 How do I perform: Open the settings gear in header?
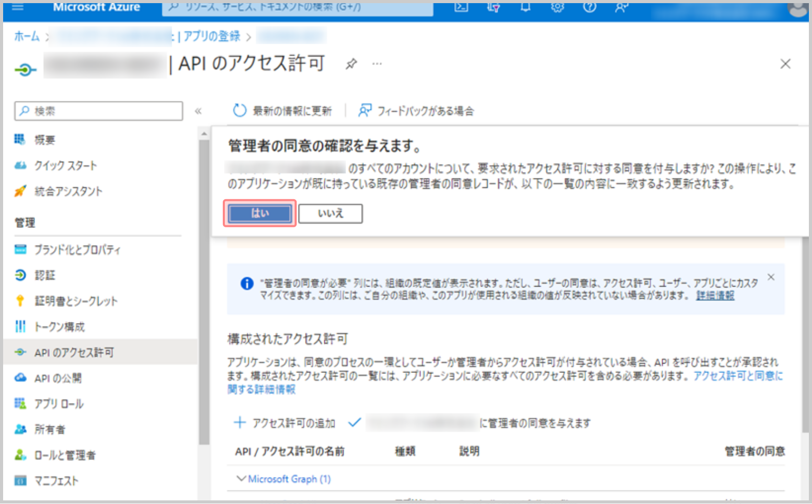click(557, 7)
